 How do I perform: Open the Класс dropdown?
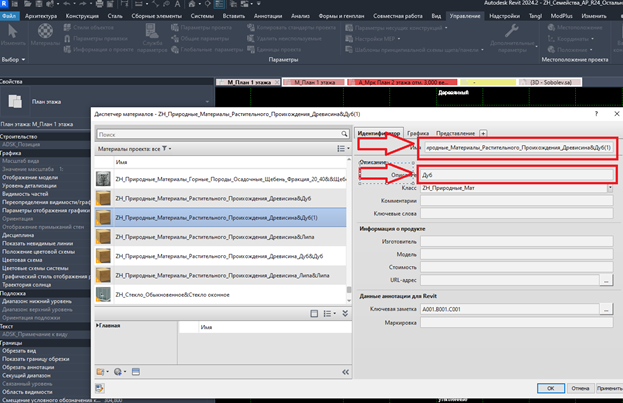(x=610, y=188)
